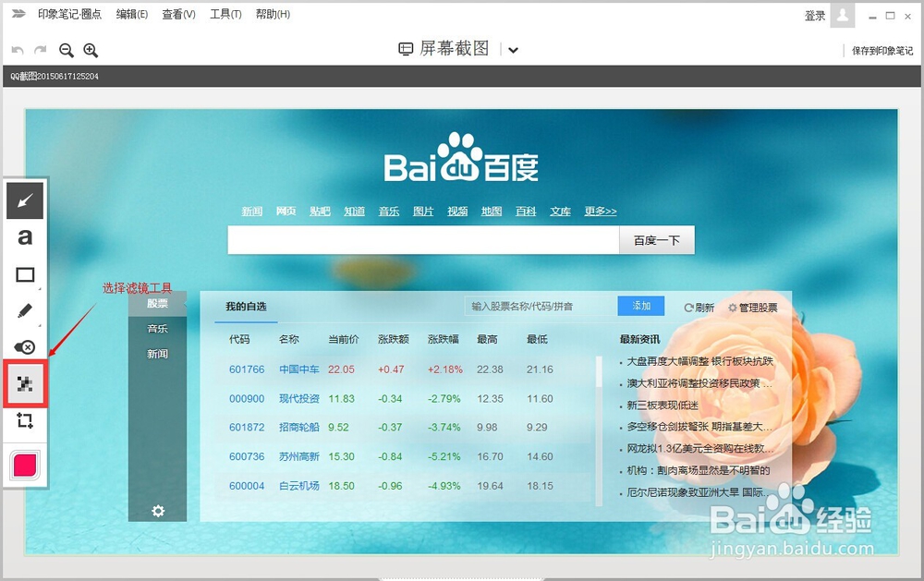This screenshot has height=581, width=924.
Task: Click the 刷新 refresh button
Action: coord(699,308)
